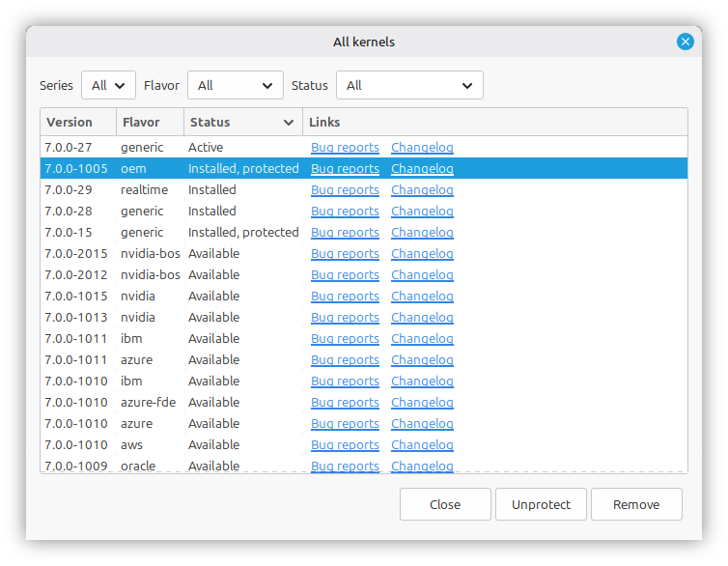Select the aws flavor cell
728x566 pixels.
coord(132,445)
